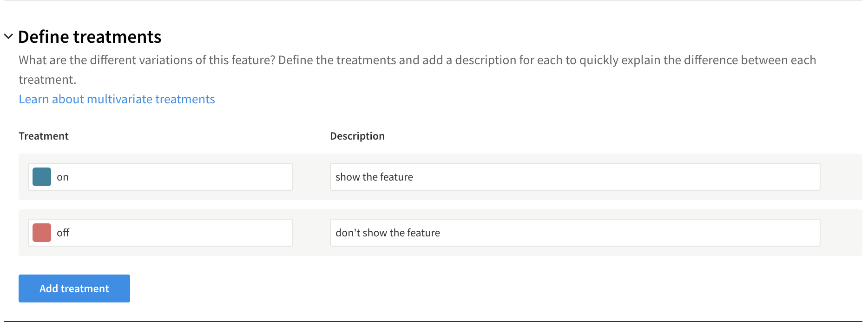Click the 'Define treatments' heading

pos(90,37)
